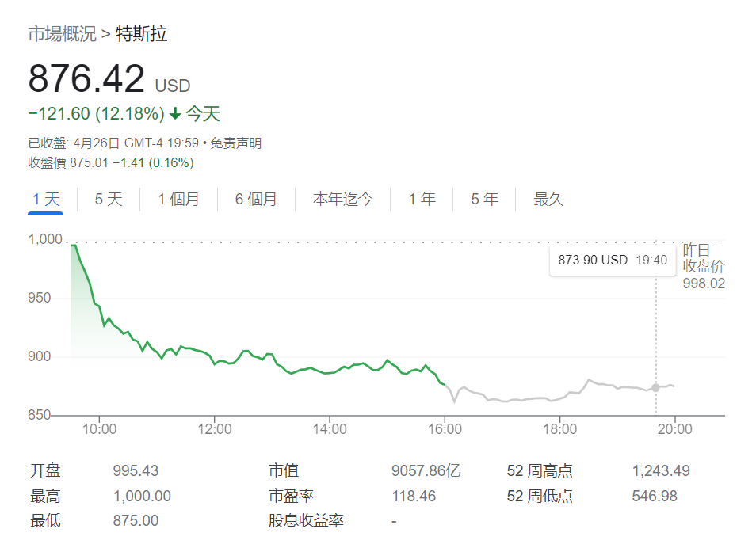
Task: Click the 市值 market cap value 9057.86亿
Action: click(x=426, y=471)
